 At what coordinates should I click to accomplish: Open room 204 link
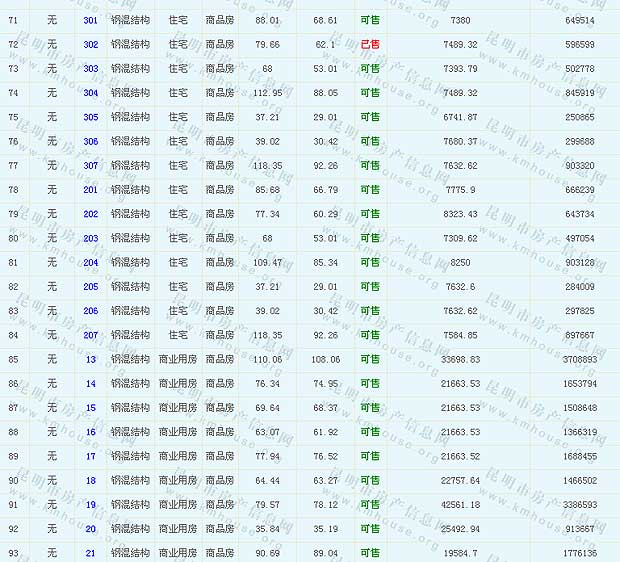click(90, 262)
